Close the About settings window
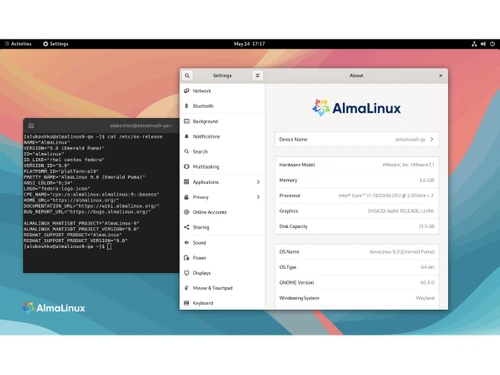500x375 pixels. coord(440,76)
